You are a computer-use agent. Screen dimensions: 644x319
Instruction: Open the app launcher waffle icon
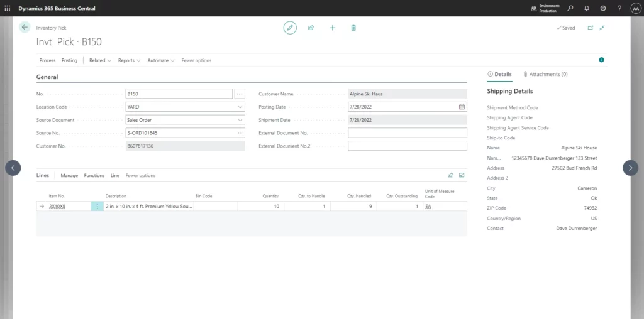click(8, 8)
